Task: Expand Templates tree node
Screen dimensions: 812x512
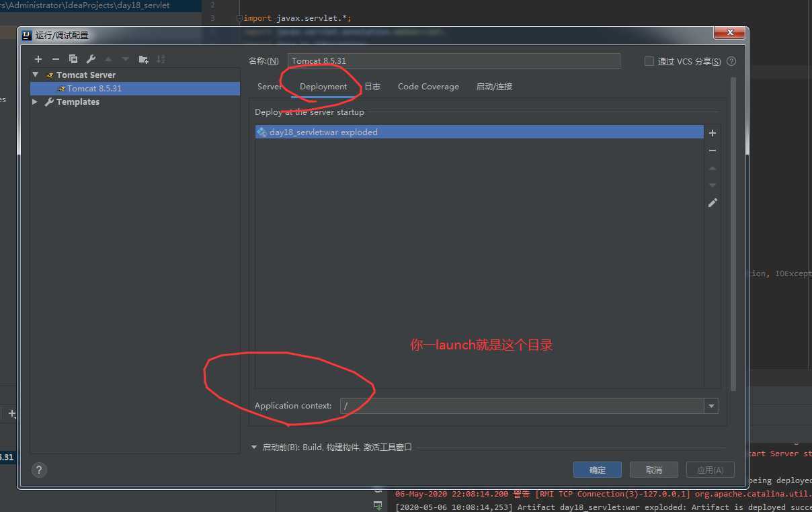Action: [36, 102]
